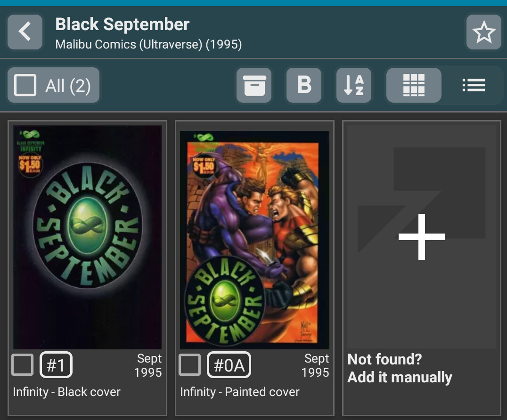Click the 'Not found? Add it manually' text

click(x=400, y=368)
